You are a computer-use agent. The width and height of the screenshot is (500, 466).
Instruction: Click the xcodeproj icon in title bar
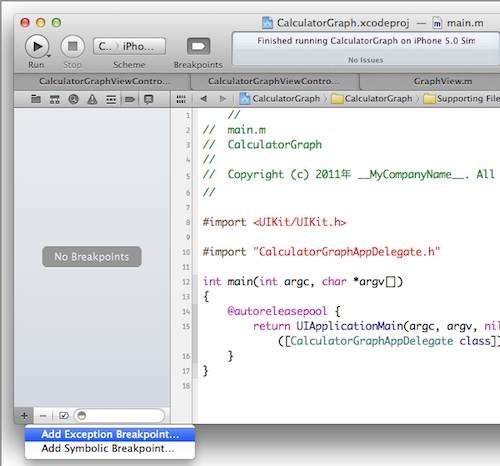[267, 23]
